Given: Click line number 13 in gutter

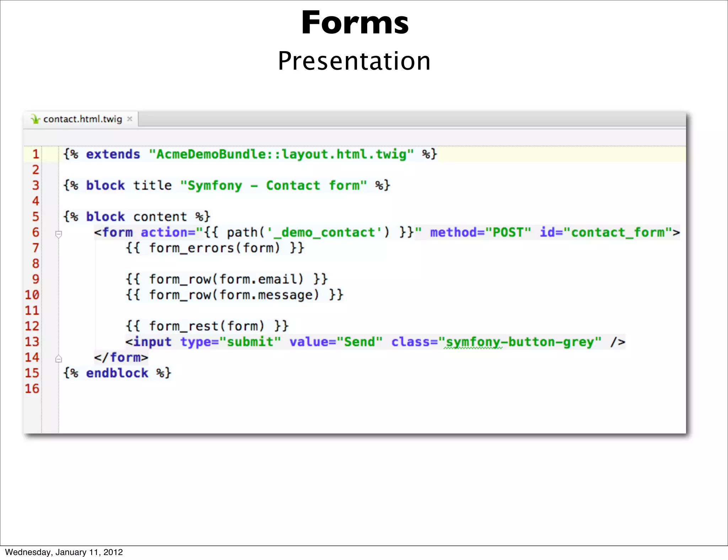Looking at the screenshot, I should pos(32,342).
